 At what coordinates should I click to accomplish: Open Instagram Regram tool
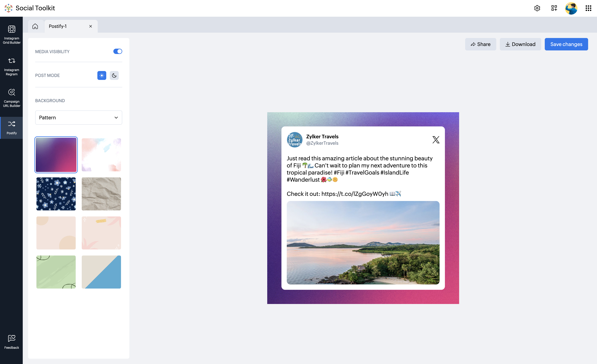point(11,66)
